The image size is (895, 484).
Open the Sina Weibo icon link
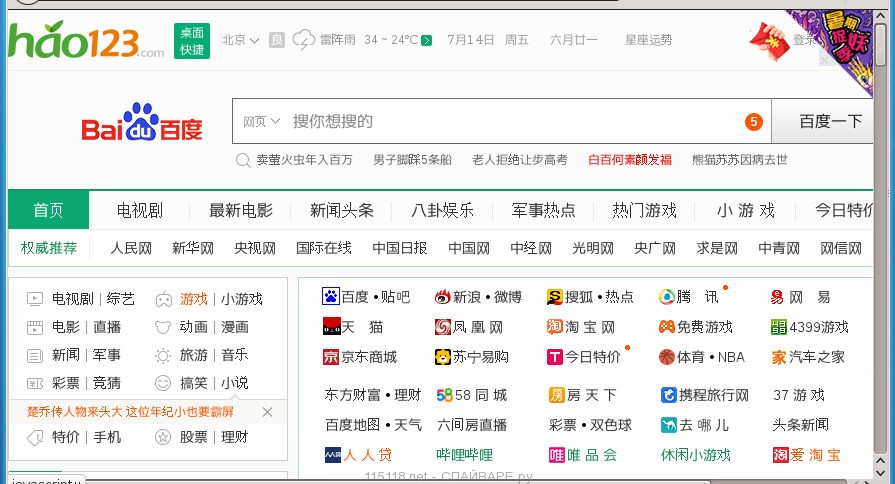pyautogui.click(x=443, y=297)
